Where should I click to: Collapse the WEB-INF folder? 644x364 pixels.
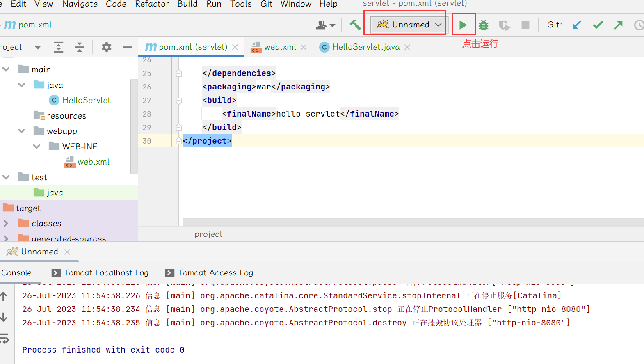click(37, 147)
